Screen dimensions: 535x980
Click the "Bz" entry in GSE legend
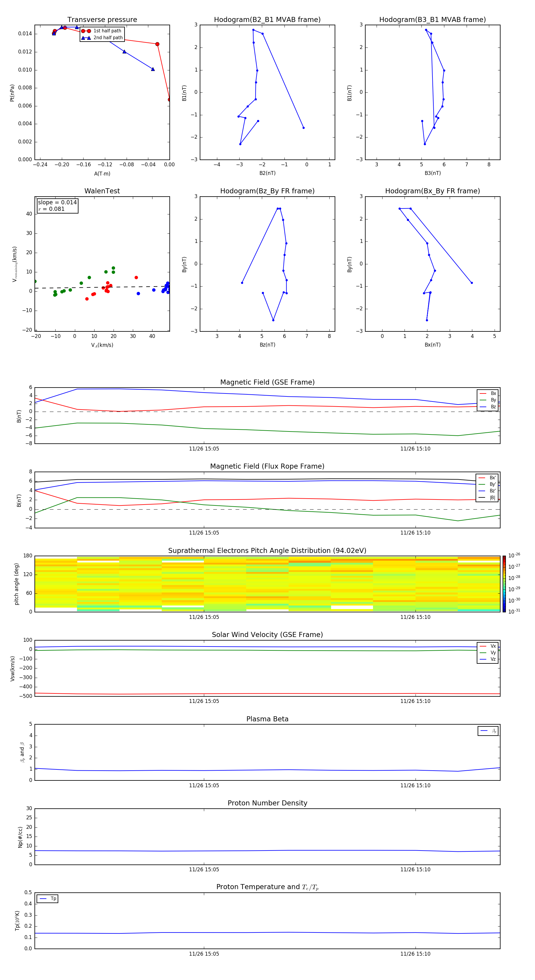click(488, 407)
